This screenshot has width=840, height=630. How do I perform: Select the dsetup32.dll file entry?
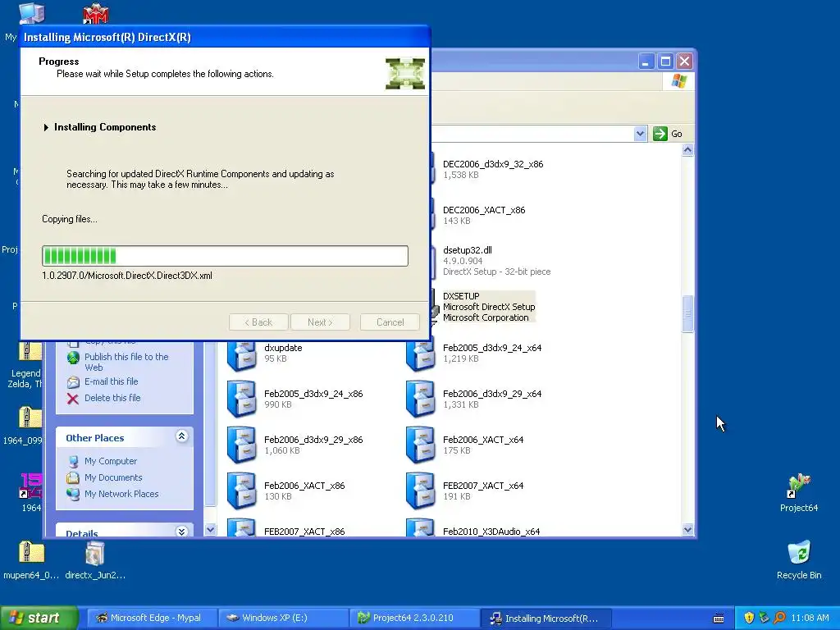coord(467,250)
